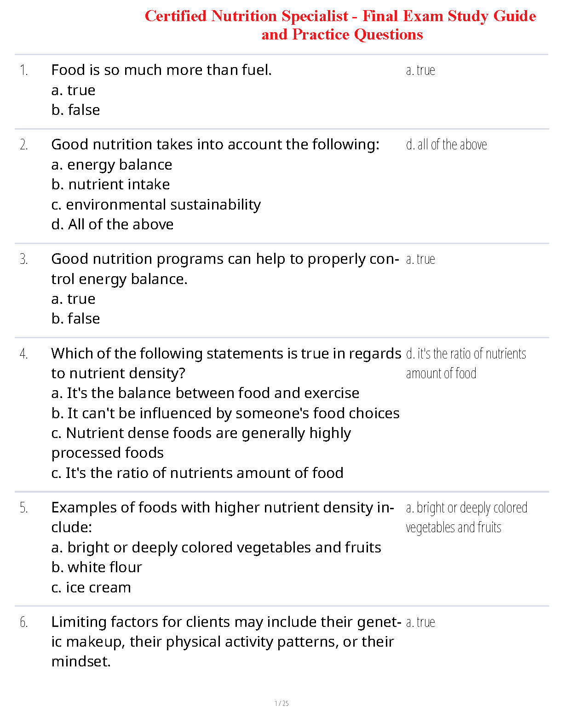Click answer key "bright or deeply colored vegetables and fruits"

466,518
